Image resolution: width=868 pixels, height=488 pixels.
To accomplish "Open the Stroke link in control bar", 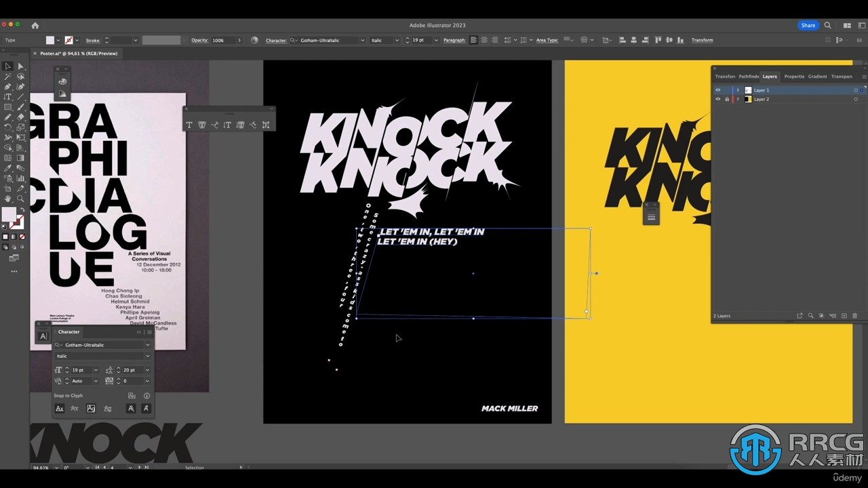I will 93,40.
